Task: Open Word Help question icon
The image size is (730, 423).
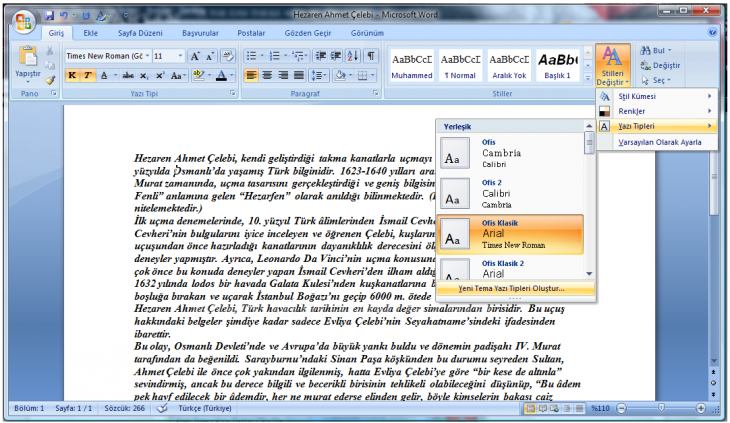Action: 712,32
